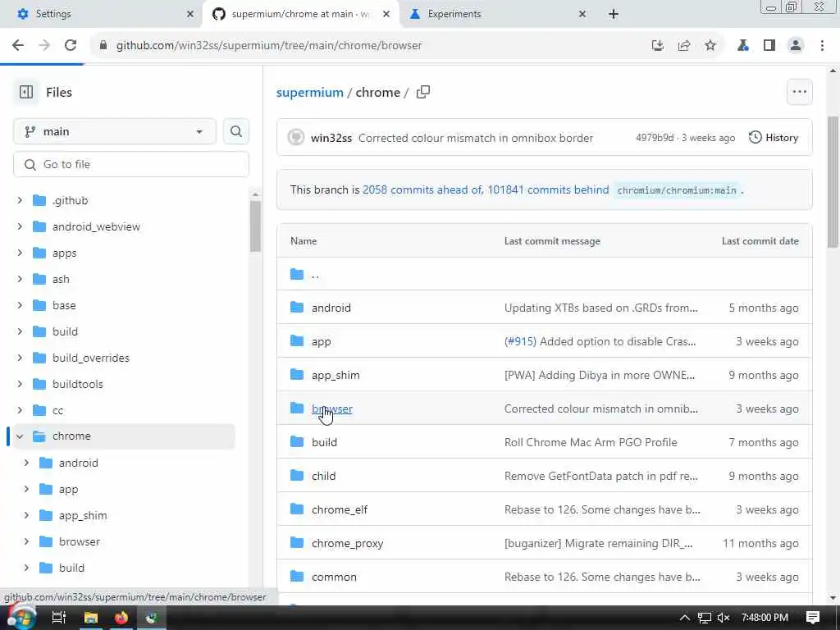Show hidden system tray icons chevron

pyautogui.click(x=684, y=618)
